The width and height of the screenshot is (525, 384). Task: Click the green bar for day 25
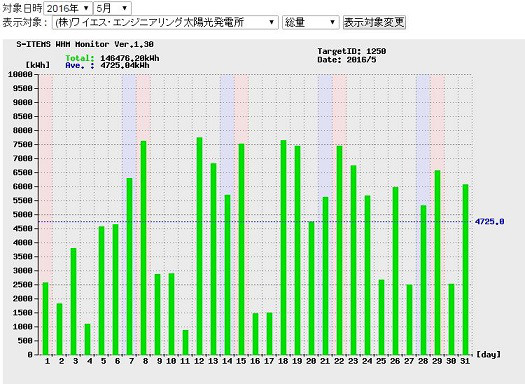point(381,317)
